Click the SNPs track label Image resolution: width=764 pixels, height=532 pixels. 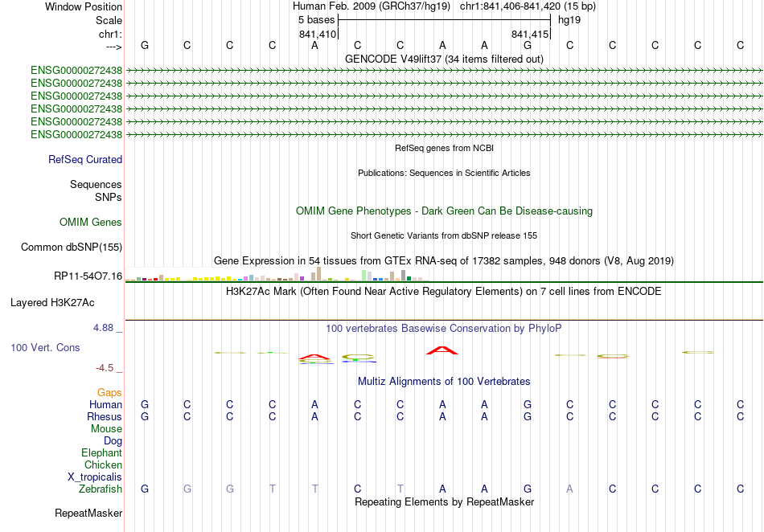click(109, 197)
